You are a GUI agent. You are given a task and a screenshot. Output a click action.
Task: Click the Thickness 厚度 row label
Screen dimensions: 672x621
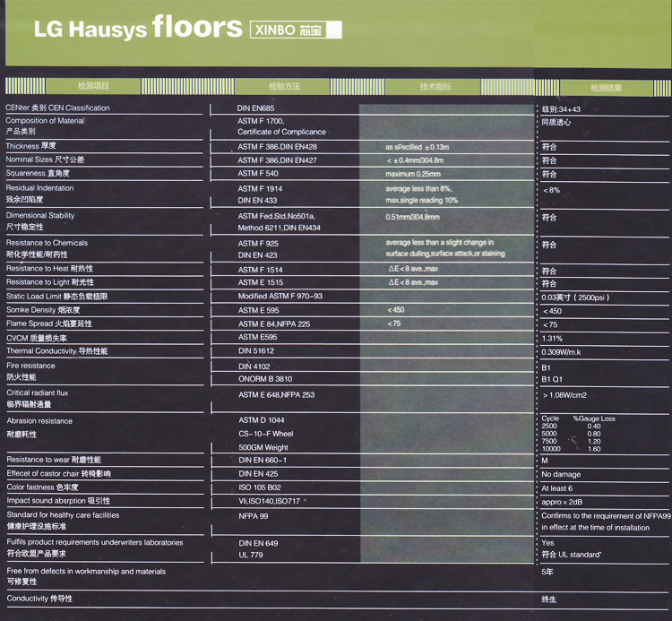coord(31,145)
